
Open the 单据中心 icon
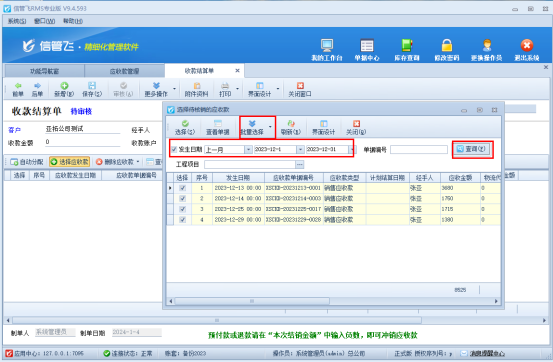pyautogui.click(x=366, y=45)
